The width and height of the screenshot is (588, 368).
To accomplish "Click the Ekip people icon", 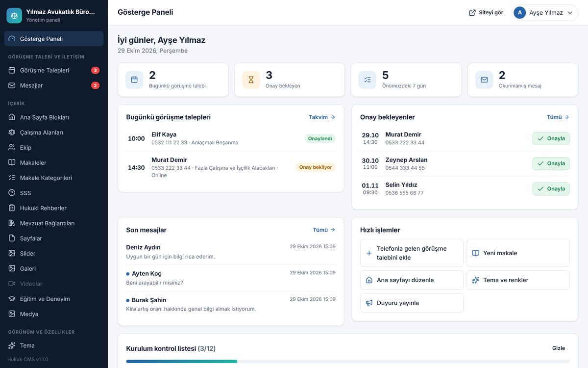I will coord(12,148).
